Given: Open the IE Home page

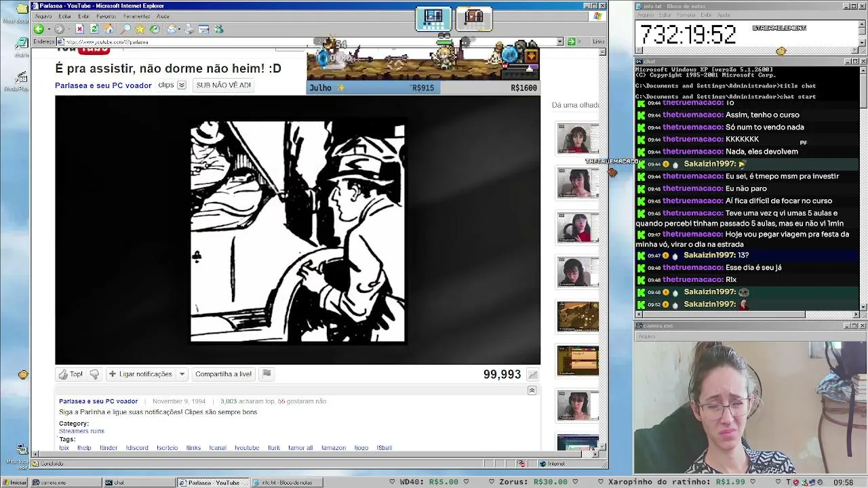Looking at the screenshot, I should point(108,29).
